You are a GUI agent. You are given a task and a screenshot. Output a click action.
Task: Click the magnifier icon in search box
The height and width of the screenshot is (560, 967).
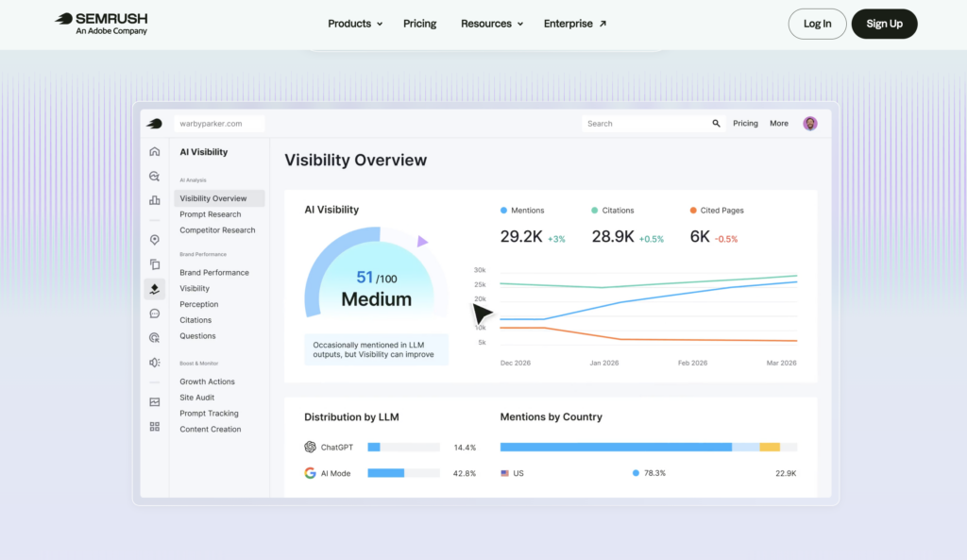716,124
